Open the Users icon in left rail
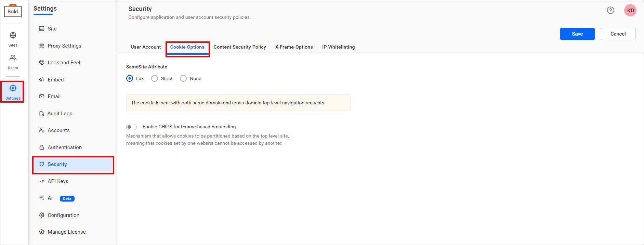The width and height of the screenshot is (644, 245). point(13,57)
